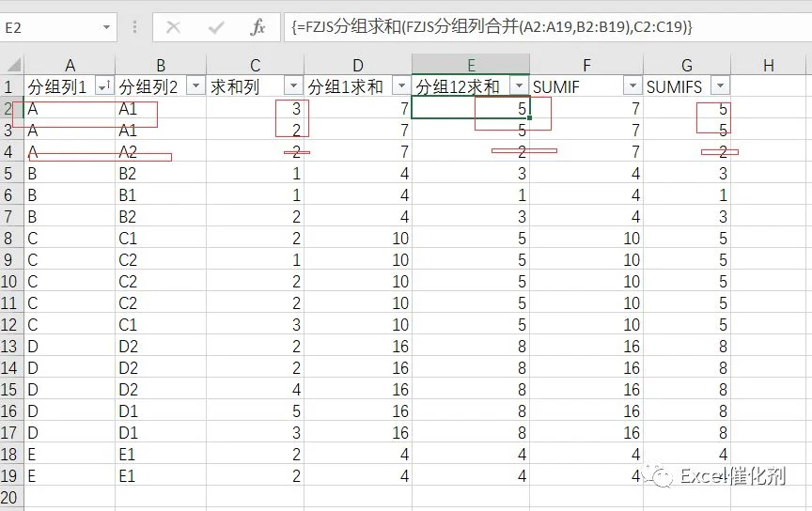Click the Select All corner triangle
The width and height of the screenshot is (812, 511).
[x=12, y=65]
